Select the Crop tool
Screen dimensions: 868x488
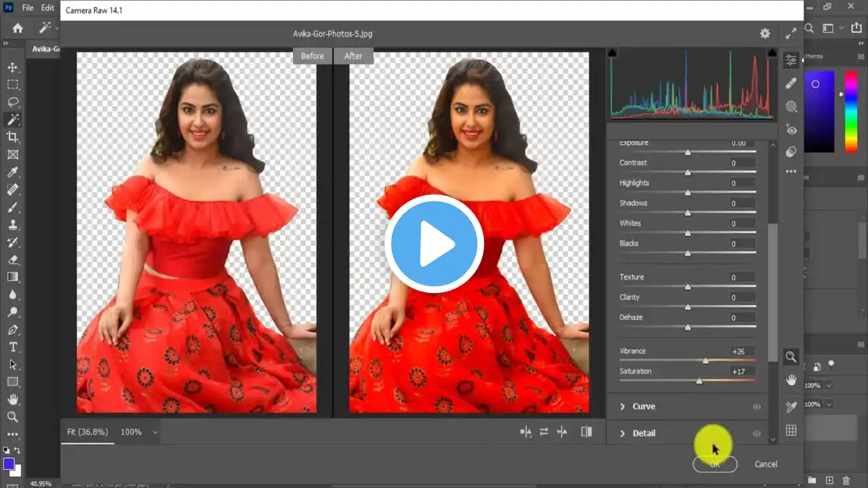[13, 137]
